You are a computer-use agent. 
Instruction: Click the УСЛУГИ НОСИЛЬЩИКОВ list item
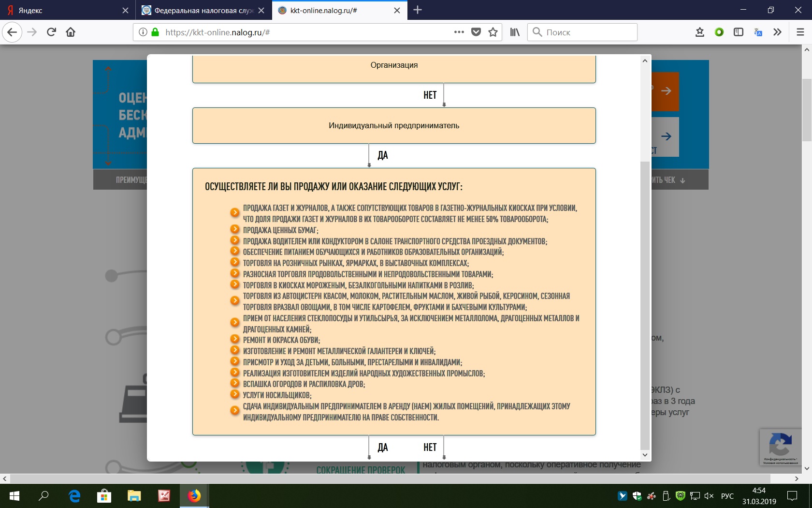coord(277,395)
